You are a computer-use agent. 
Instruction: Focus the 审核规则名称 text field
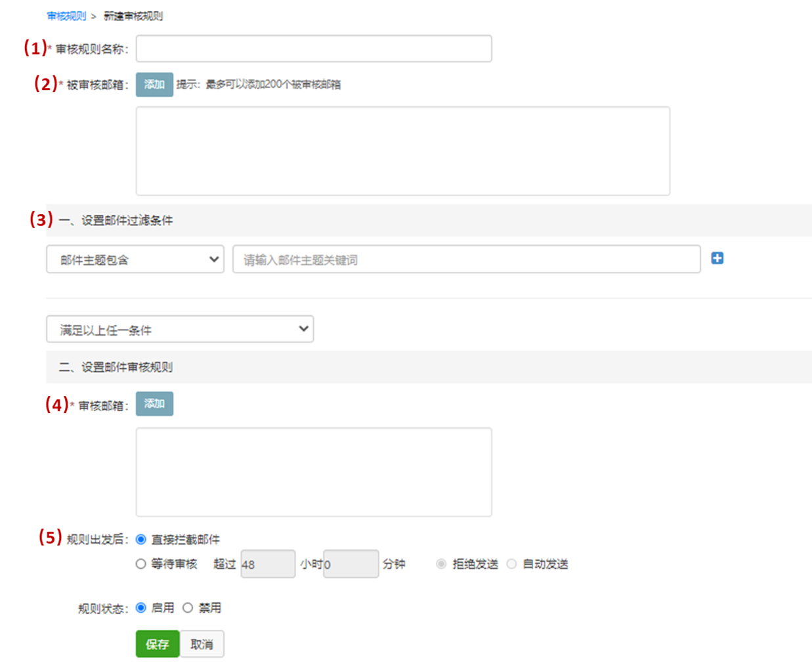click(314, 49)
